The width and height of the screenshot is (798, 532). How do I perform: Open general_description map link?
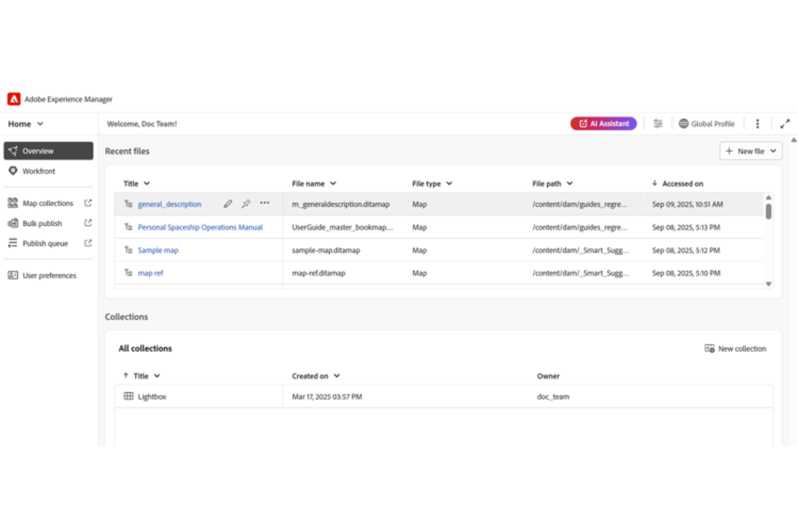pyautogui.click(x=169, y=204)
